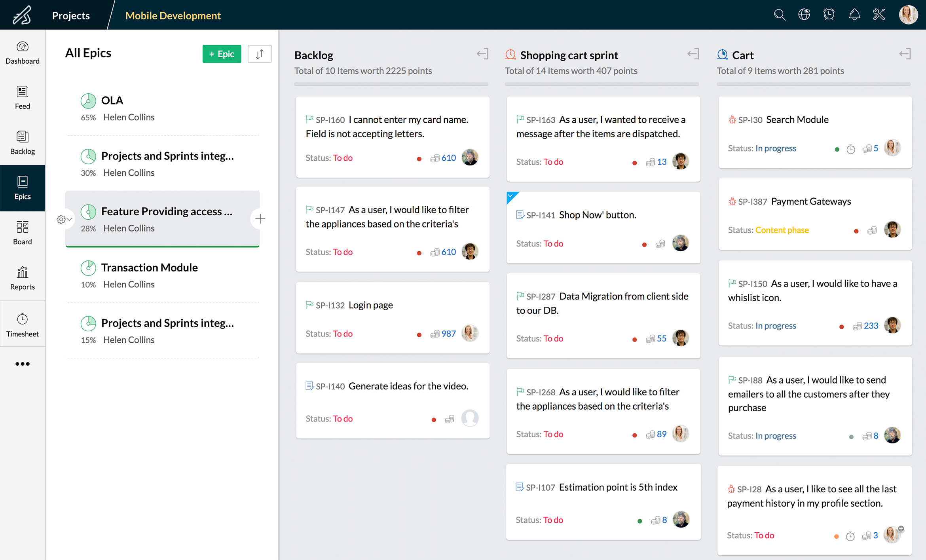
Task: Click the globe icon in header
Action: click(x=804, y=15)
